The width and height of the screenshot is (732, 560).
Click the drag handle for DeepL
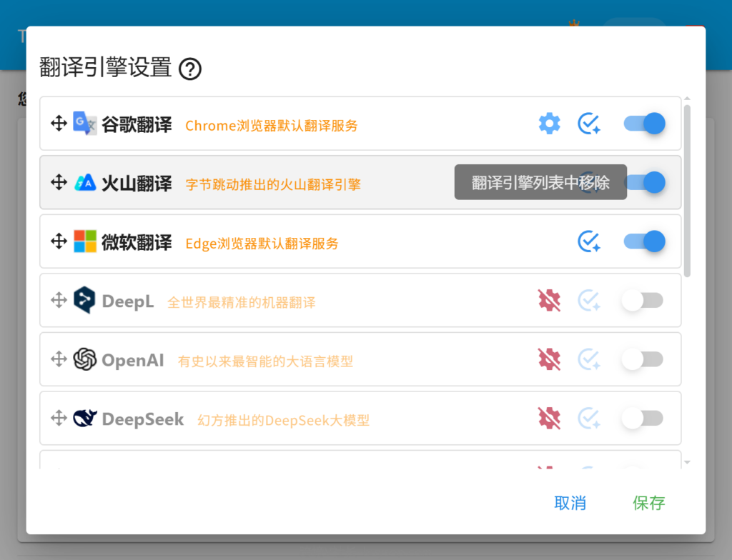pyautogui.click(x=59, y=300)
